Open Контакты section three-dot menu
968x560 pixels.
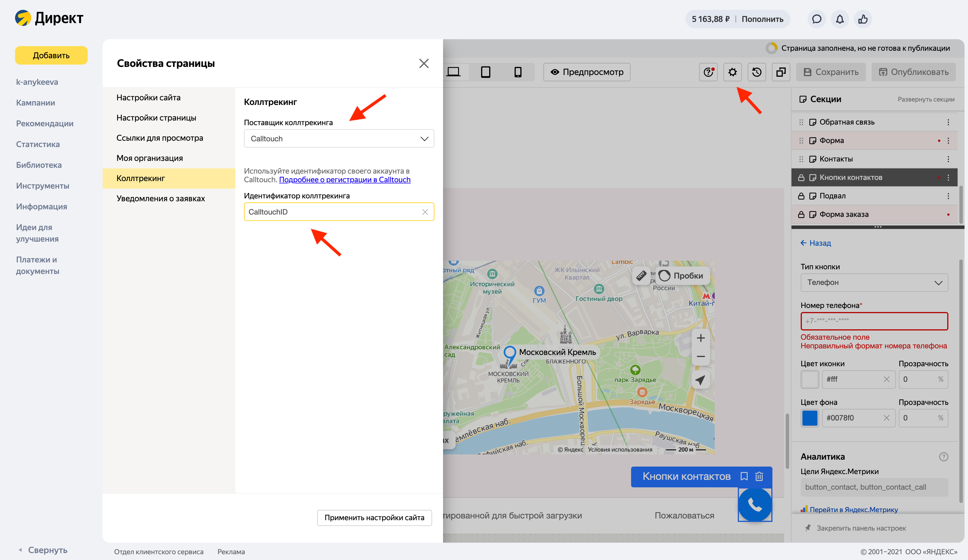(x=948, y=159)
